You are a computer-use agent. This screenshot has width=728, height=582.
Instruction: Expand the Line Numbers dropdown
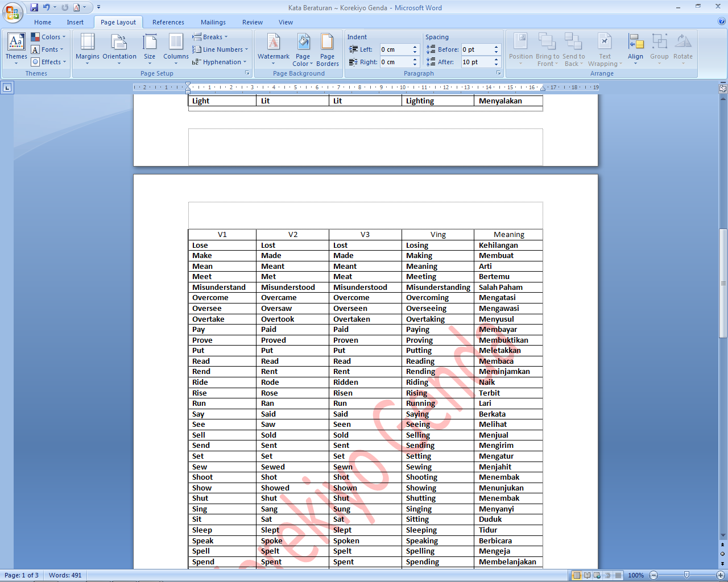click(221, 49)
